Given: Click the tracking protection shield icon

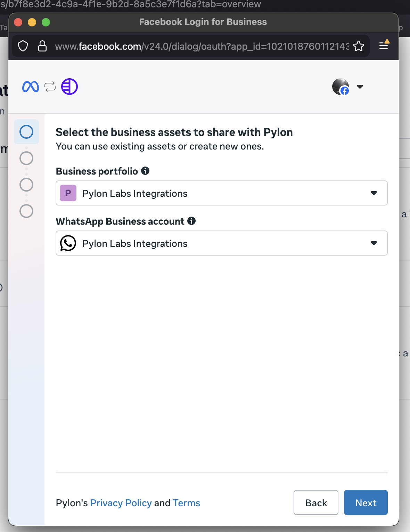Looking at the screenshot, I should point(23,46).
